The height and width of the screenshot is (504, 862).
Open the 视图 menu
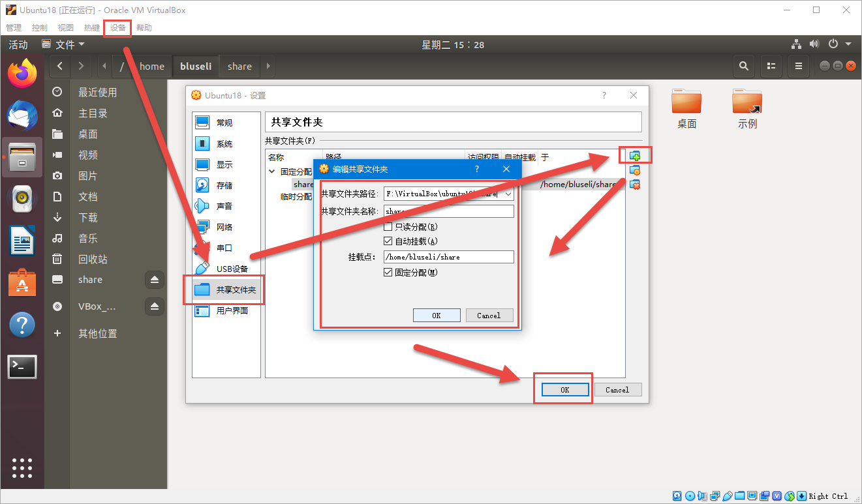tap(66, 28)
